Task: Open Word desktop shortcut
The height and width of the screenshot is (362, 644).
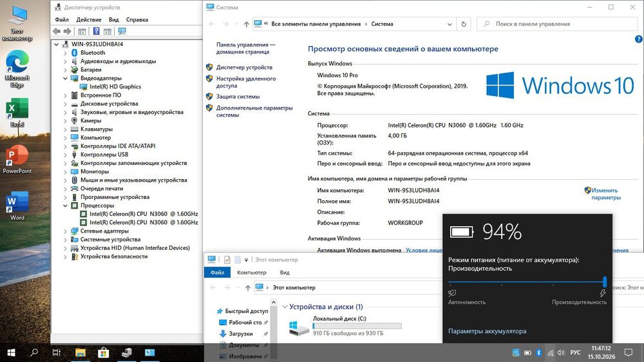Action: click(17, 206)
